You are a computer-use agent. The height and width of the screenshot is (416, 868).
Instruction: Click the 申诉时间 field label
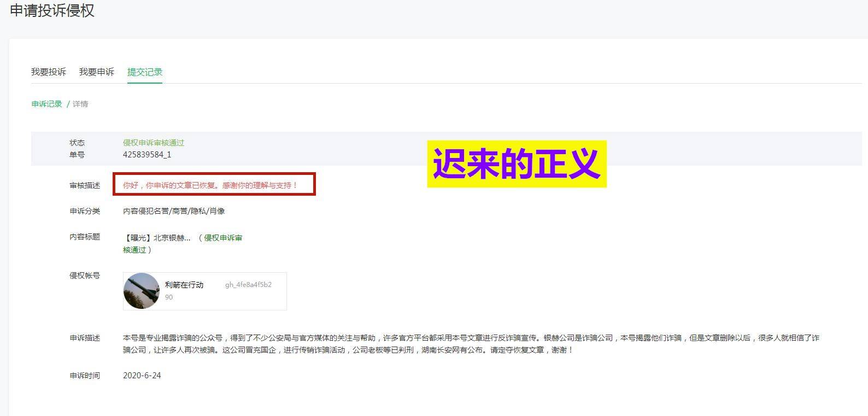pyautogui.click(x=85, y=376)
